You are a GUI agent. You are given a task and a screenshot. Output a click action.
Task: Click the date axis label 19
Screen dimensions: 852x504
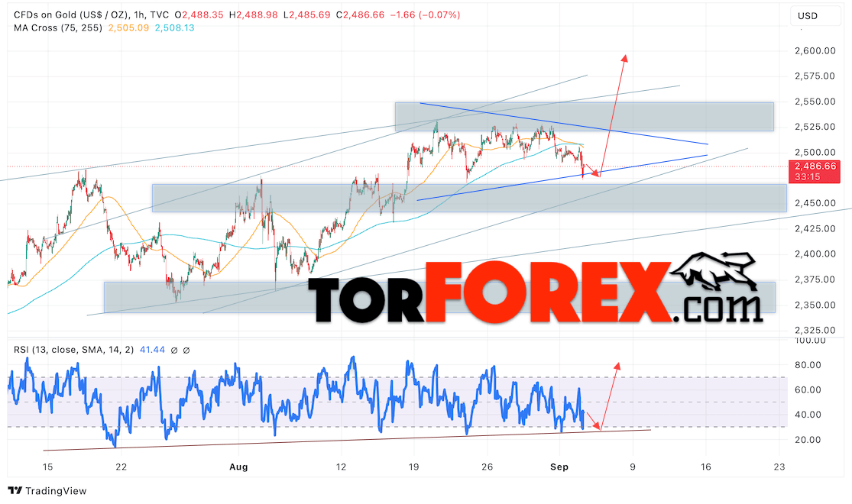414,467
